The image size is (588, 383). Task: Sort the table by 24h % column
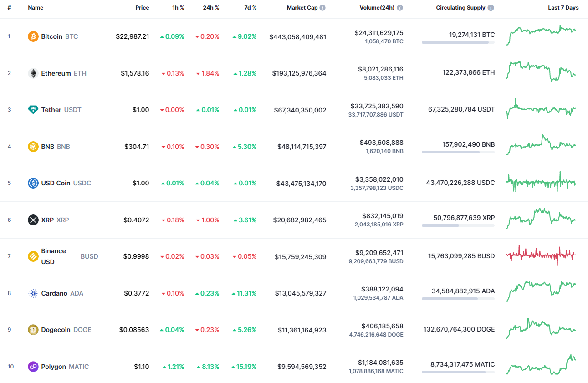[x=210, y=7]
